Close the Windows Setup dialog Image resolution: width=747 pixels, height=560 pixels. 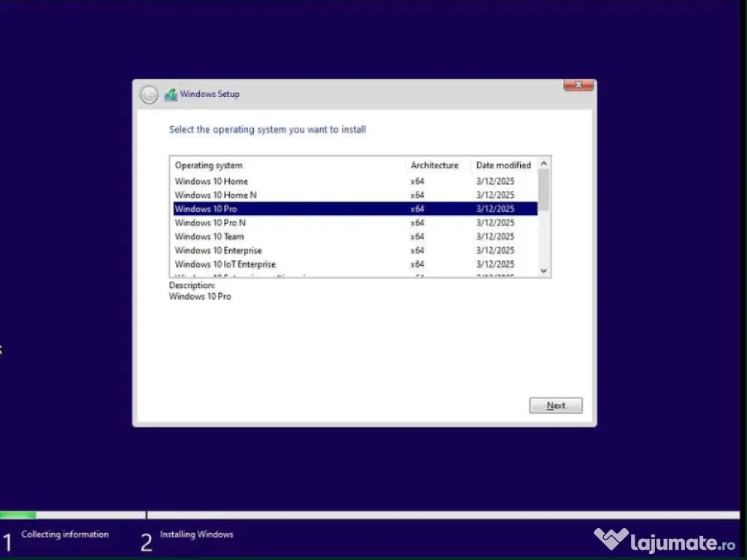(x=578, y=85)
